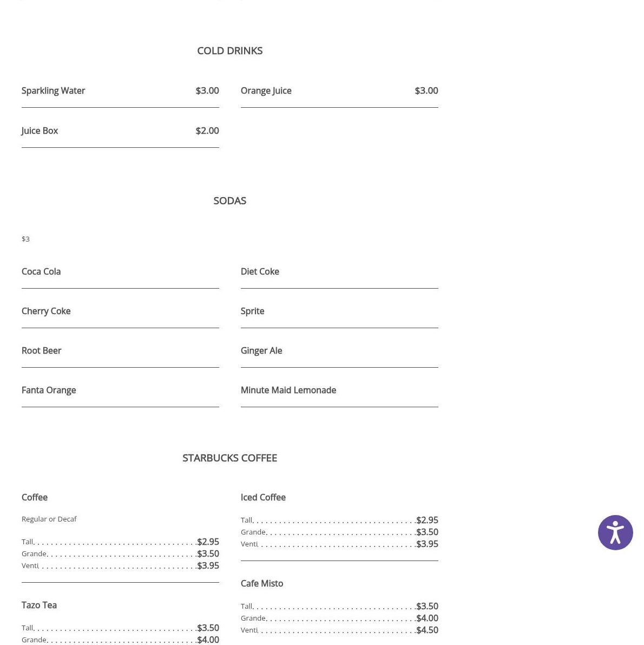Click the Root Beer item
The width and height of the screenshot is (644, 645).
(x=41, y=350)
